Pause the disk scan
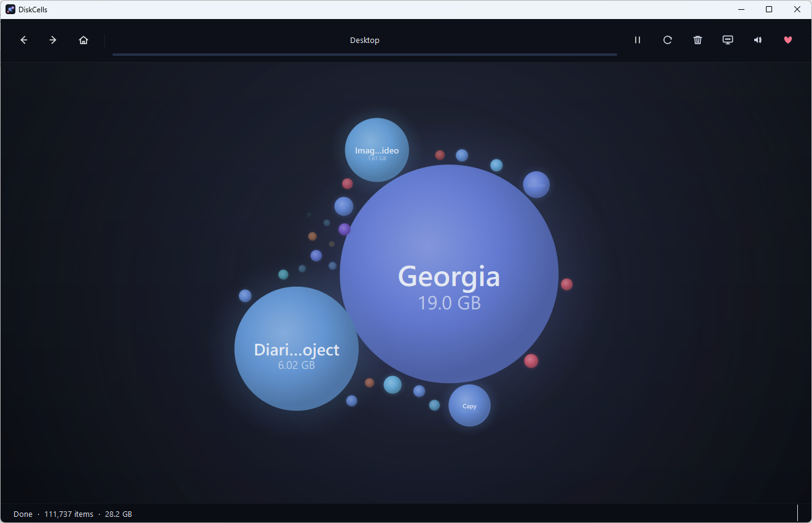The width and height of the screenshot is (812, 523). click(x=638, y=40)
